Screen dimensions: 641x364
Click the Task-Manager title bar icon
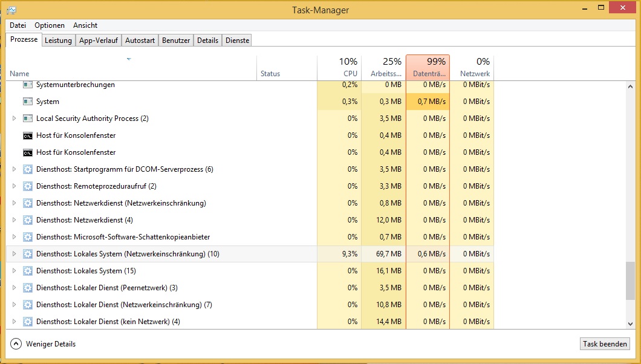pos(11,10)
